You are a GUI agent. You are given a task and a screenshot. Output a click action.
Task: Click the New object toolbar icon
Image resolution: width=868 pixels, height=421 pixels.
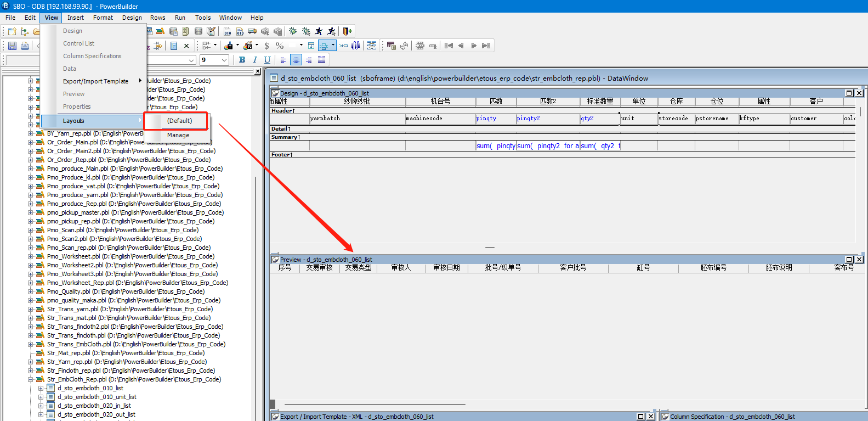click(x=12, y=31)
